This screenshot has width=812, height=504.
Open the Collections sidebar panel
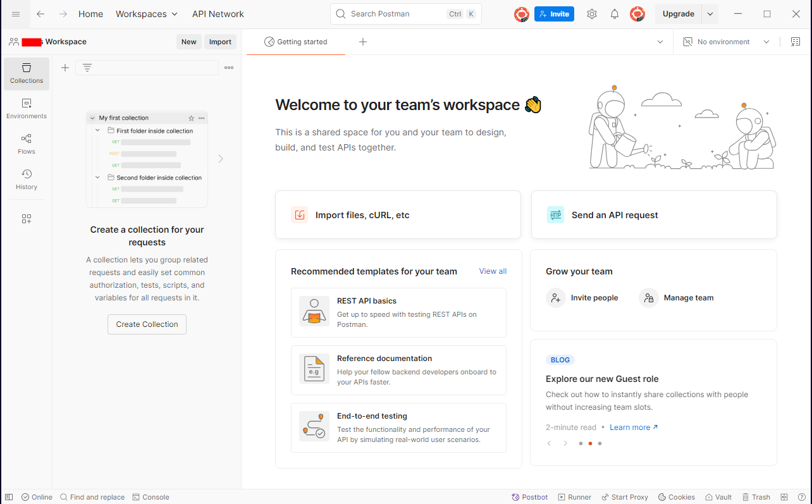(x=27, y=73)
